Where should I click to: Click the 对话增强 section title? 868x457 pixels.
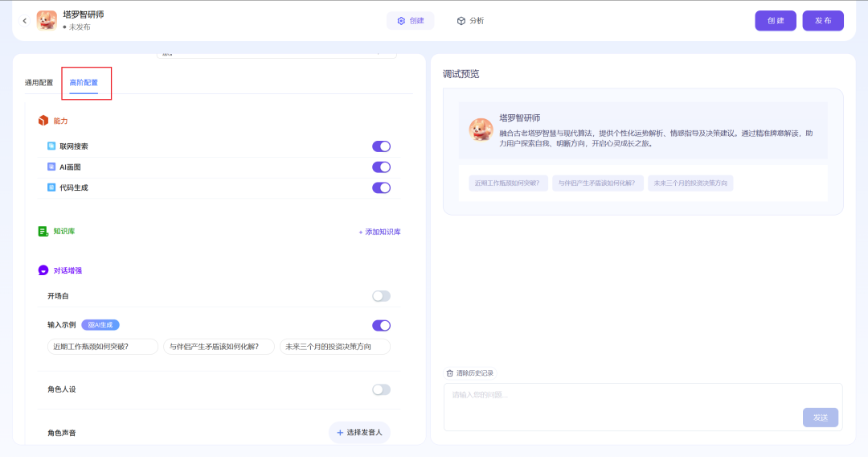pyautogui.click(x=68, y=271)
